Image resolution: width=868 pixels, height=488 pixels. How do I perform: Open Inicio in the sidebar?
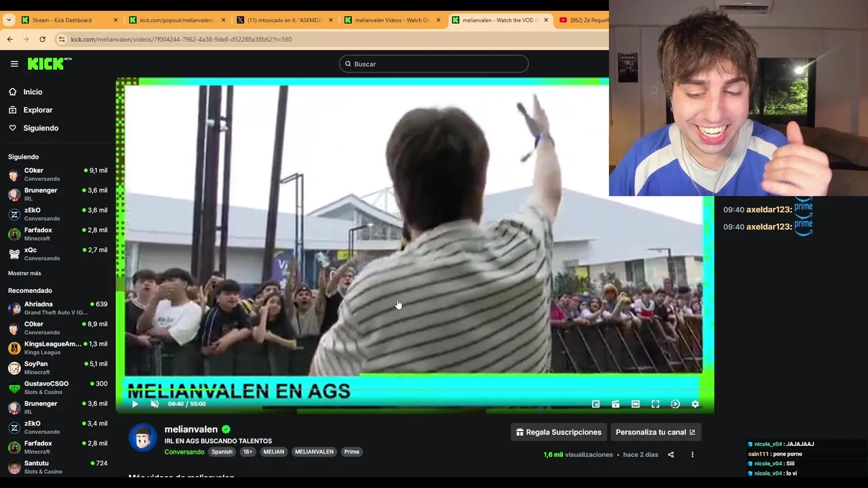[x=33, y=92]
